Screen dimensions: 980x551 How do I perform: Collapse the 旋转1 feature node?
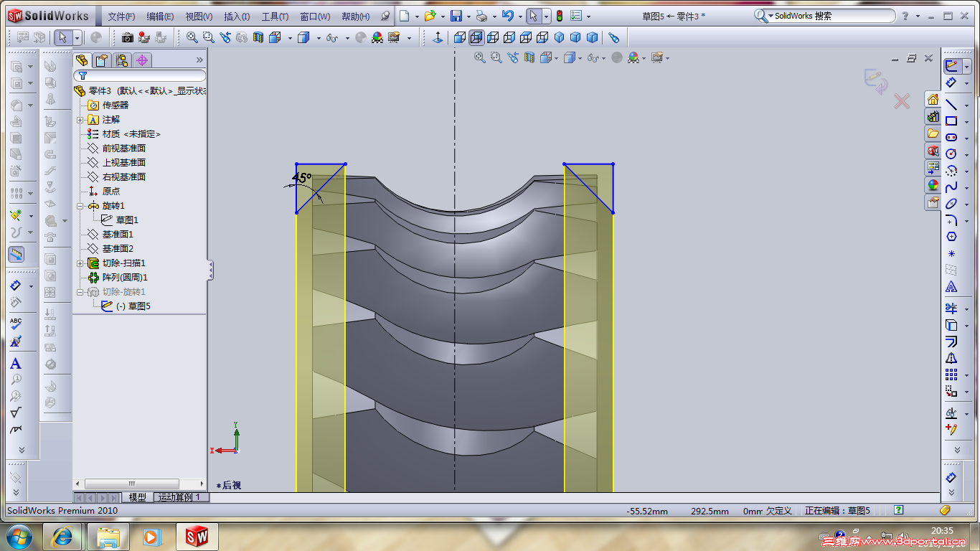(x=80, y=206)
